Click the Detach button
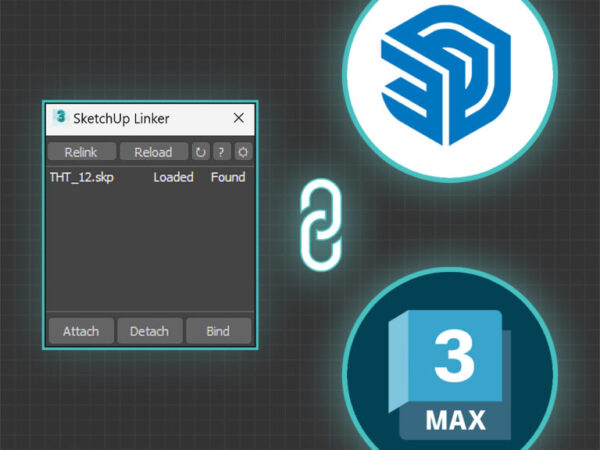This screenshot has width=600, height=450. click(x=150, y=331)
